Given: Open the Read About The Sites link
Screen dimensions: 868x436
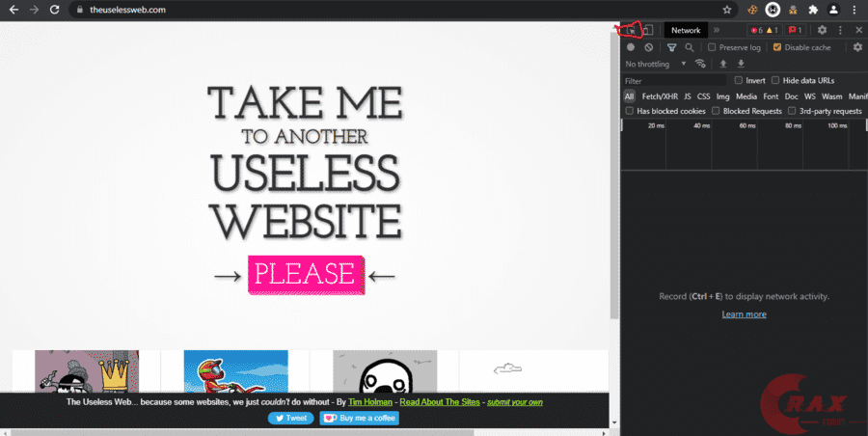Looking at the screenshot, I should [440, 402].
